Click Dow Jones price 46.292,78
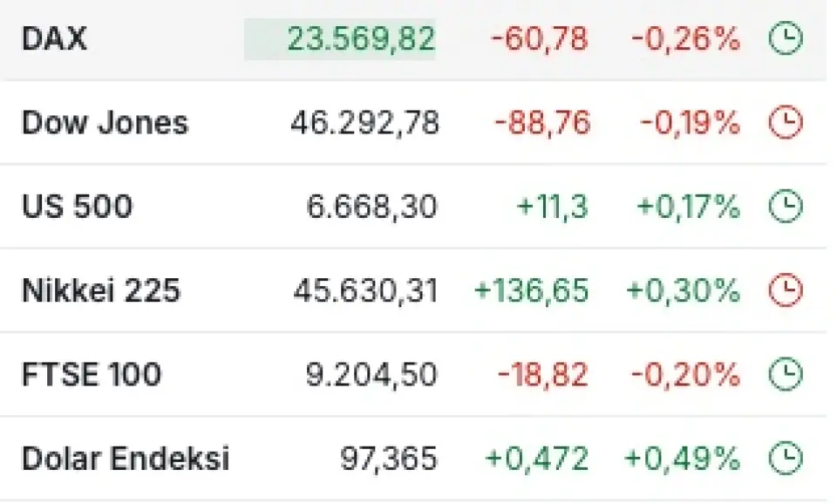The height and width of the screenshot is (504, 837). coord(364,122)
